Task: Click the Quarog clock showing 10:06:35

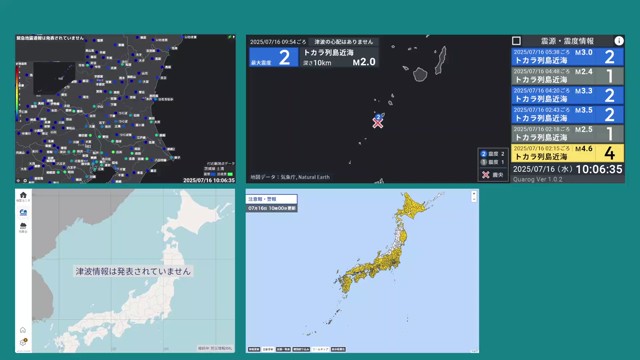Action: (599, 169)
